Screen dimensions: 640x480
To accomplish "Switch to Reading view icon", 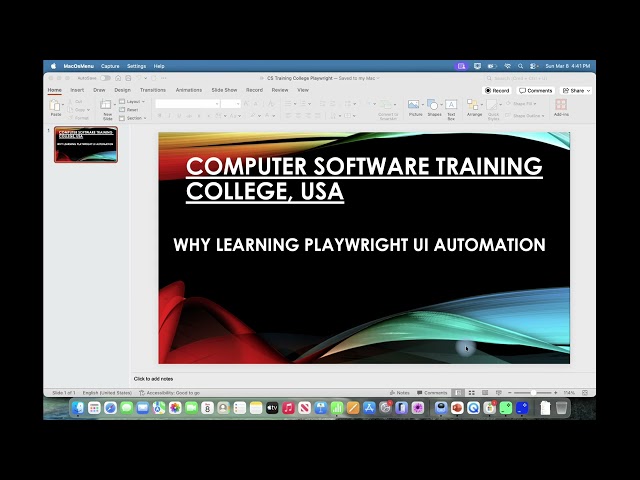I will (485, 393).
